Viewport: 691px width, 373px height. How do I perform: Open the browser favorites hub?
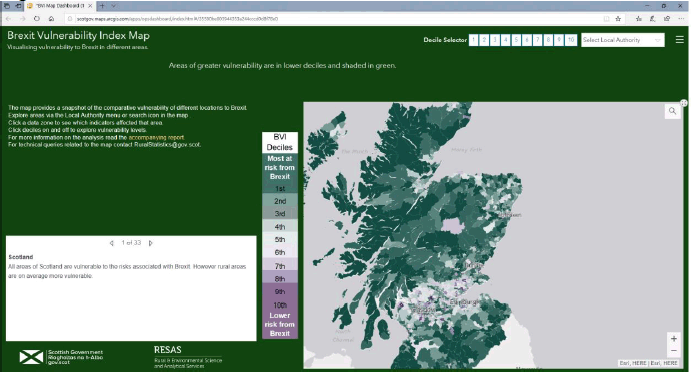click(639, 19)
